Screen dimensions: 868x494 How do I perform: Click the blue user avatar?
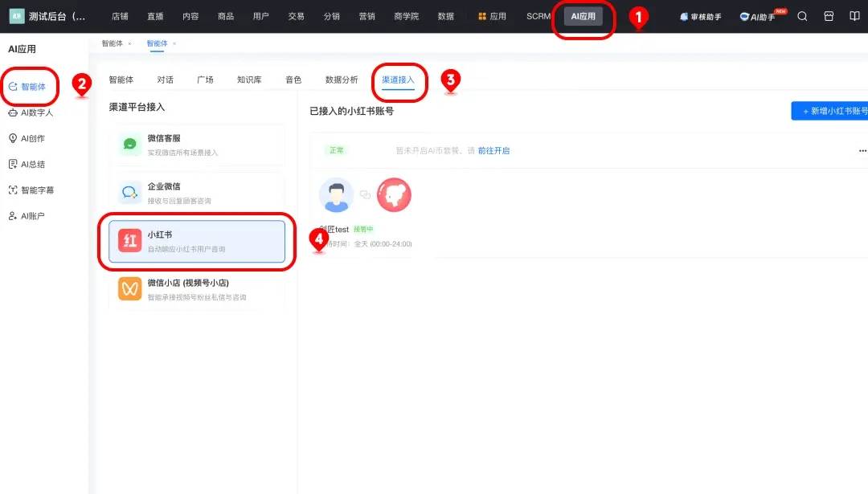pos(336,194)
